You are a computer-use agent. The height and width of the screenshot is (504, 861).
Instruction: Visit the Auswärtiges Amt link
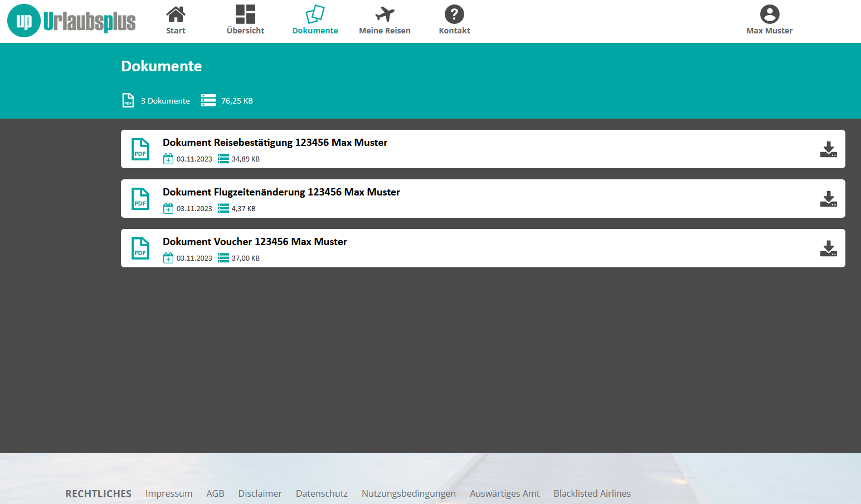[x=504, y=493]
